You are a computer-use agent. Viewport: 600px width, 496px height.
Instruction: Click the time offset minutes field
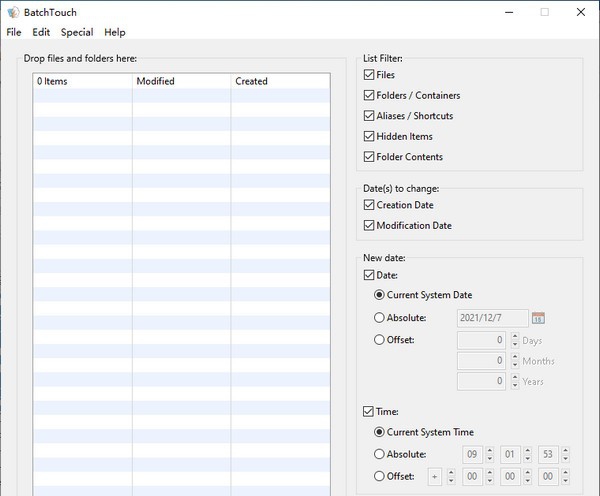(x=510, y=476)
